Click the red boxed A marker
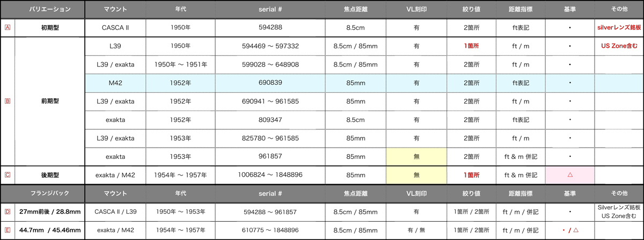 (x=7, y=27)
